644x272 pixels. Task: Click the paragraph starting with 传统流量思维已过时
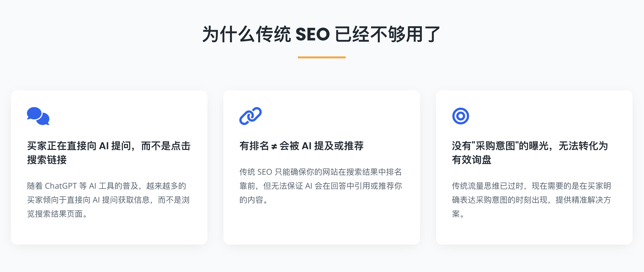[x=531, y=200]
